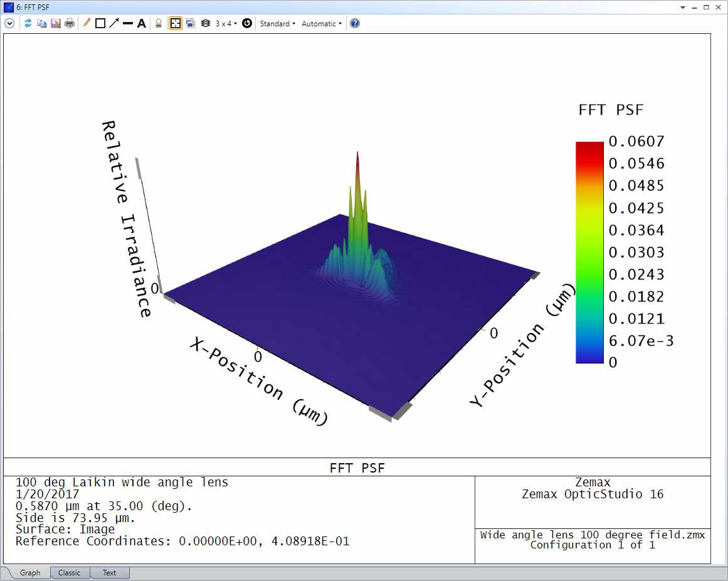Click 'Zemax OpticStudio 16' text
728x581 pixels.
pyautogui.click(x=593, y=494)
